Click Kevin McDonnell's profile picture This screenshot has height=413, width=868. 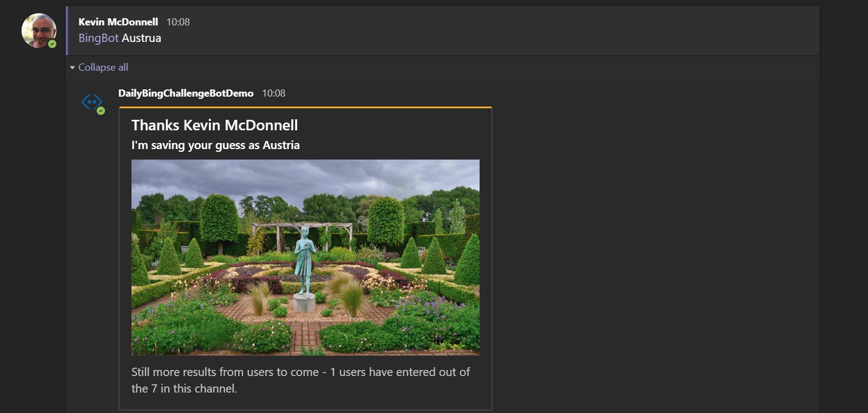point(38,30)
